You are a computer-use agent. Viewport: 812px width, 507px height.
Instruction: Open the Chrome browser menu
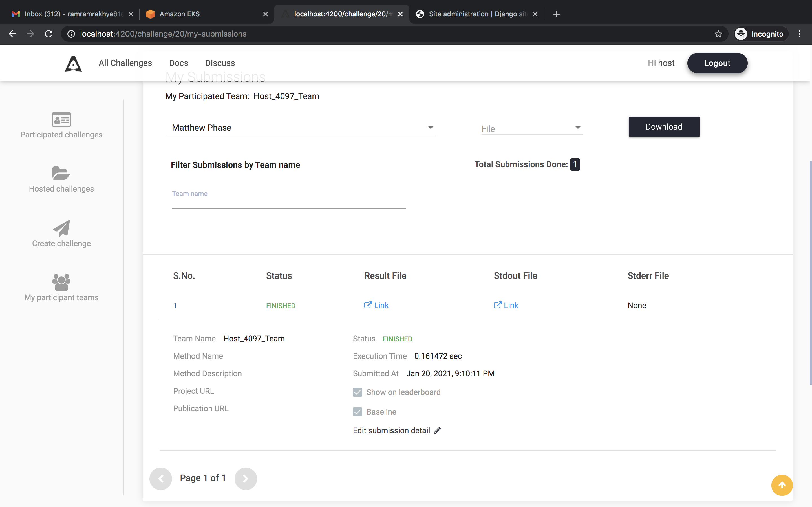tap(800, 34)
